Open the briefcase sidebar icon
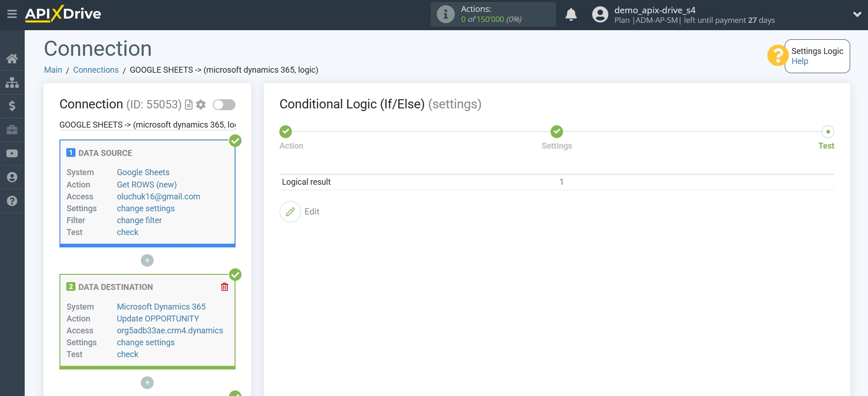The image size is (868, 396). click(x=12, y=130)
